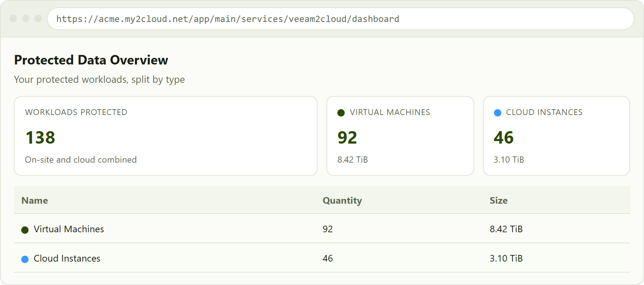The image size is (644, 285).
Task: Click 8.42 TiB size in table row
Action: coord(506,229)
